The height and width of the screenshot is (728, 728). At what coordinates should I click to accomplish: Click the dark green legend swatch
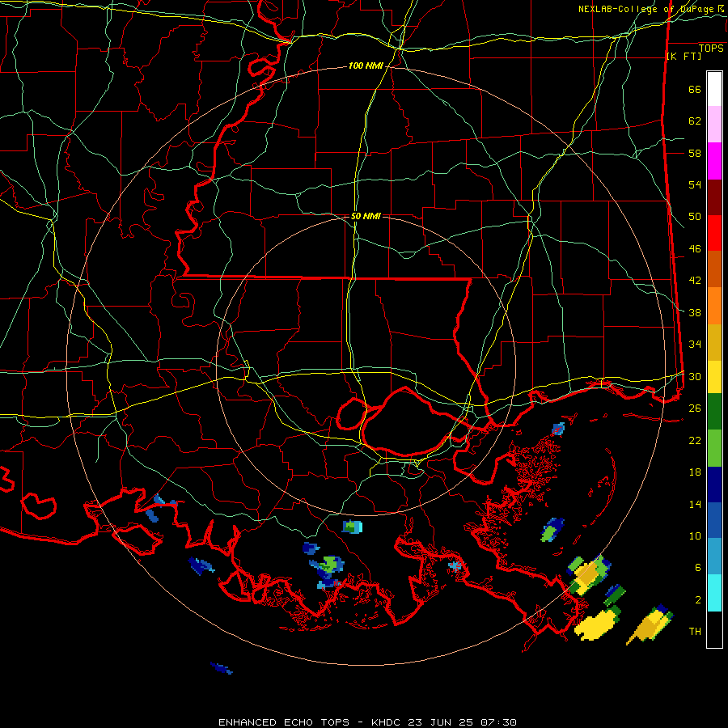pyautogui.click(x=714, y=412)
